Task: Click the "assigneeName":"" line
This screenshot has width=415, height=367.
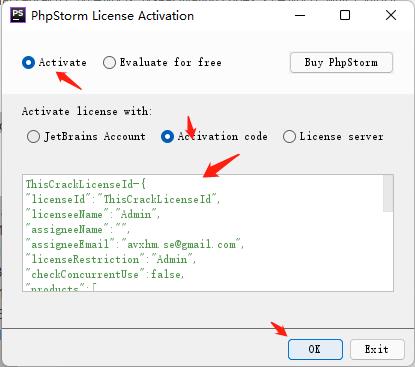Action: [x=78, y=230]
